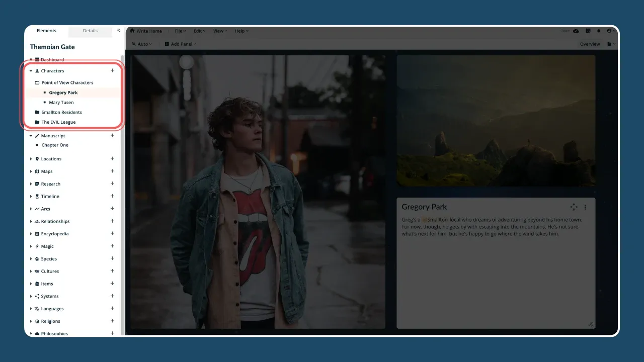The image size is (644, 362).
Task: Click the notifications bell icon
Action: [599, 31]
